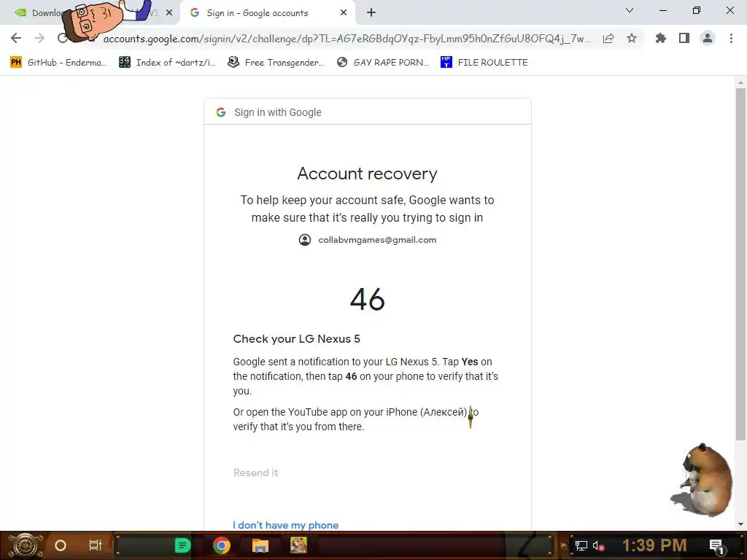The height and width of the screenshot is (560, 747).
Task: Open the Chrome profile avatar
Action: (x=708, y=38)
